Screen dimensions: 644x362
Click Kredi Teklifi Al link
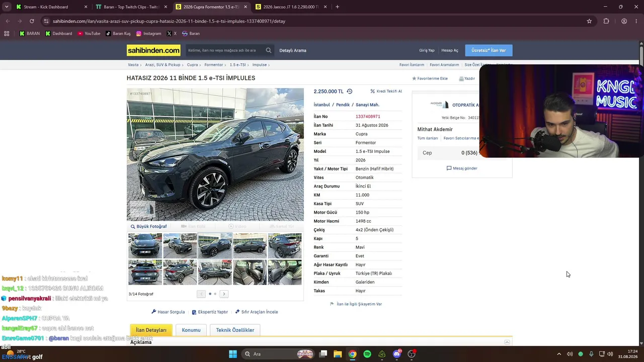tap(386, 92)
